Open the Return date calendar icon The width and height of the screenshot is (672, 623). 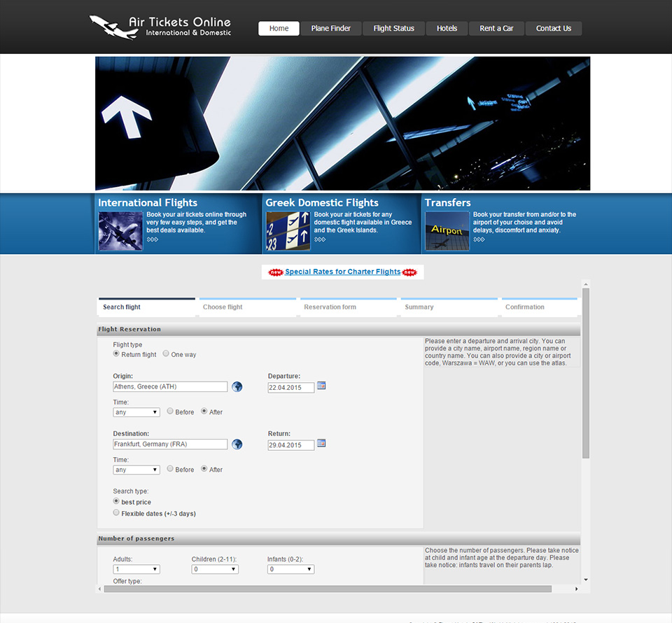point(321,443)
